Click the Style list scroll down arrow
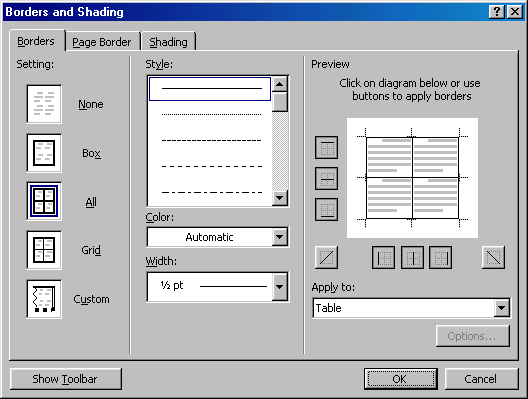The width and height of the screenshot is (528, 399). pos(279,198)
